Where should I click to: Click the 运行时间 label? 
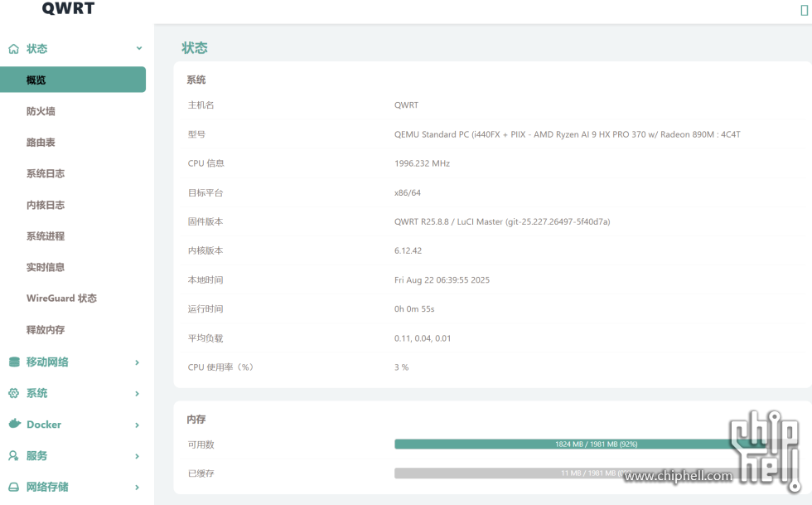[x=205, y=309]
